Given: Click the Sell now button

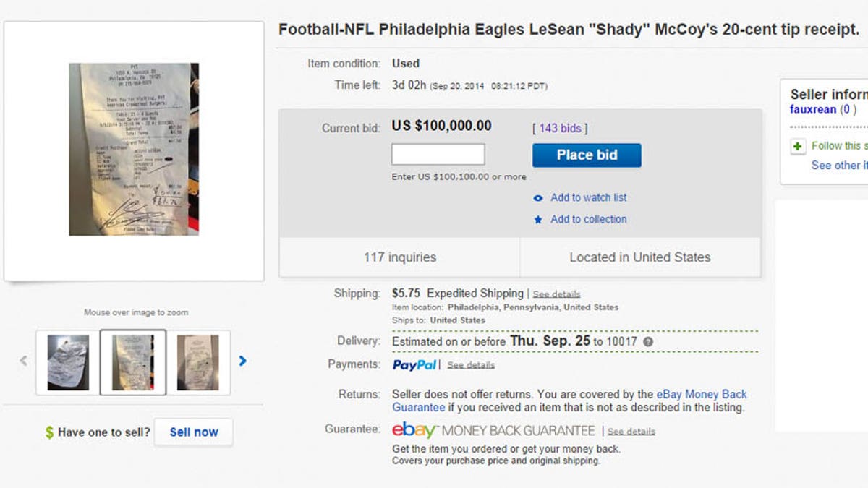Looking at the screenshot, I should pos(193,432).
